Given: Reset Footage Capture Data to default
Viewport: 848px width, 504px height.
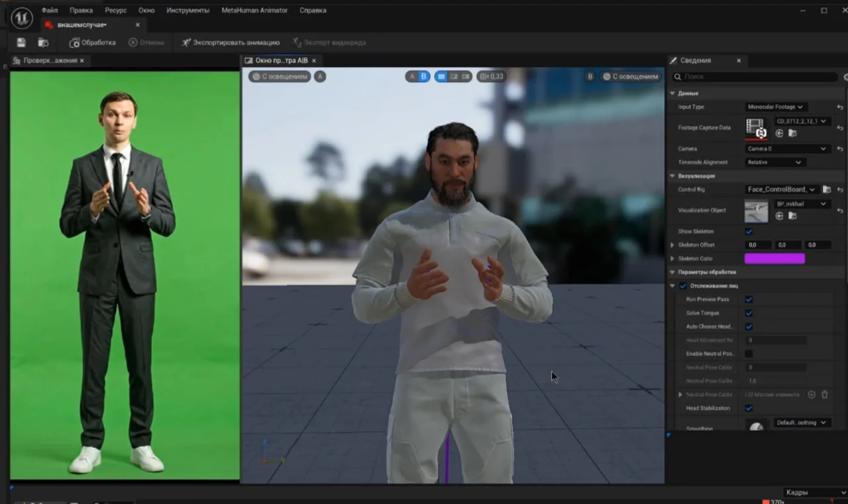Looking at the screenshot, I should tap(840, 128).
